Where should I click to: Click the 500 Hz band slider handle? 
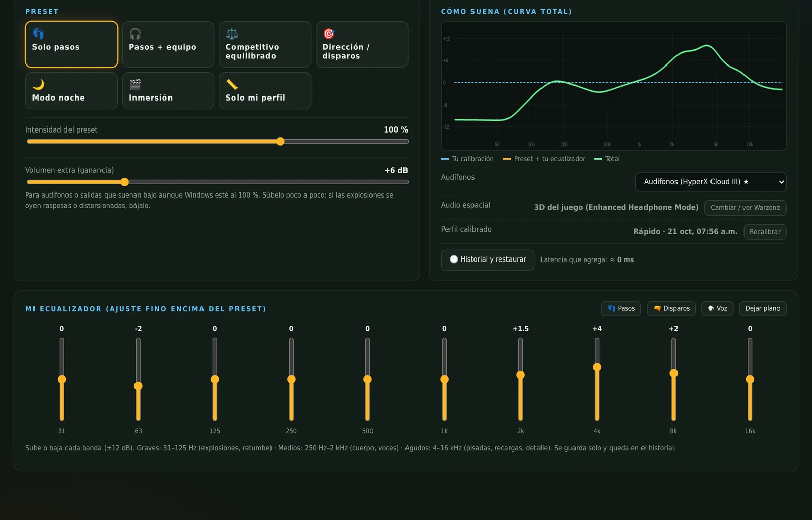pos(367,379)
